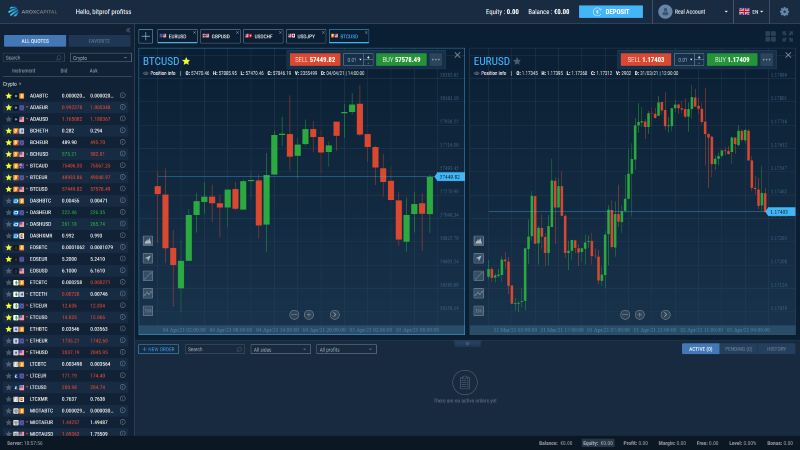
Task: Open indicators tool on EURUSD chart
Action: (478, 293)
